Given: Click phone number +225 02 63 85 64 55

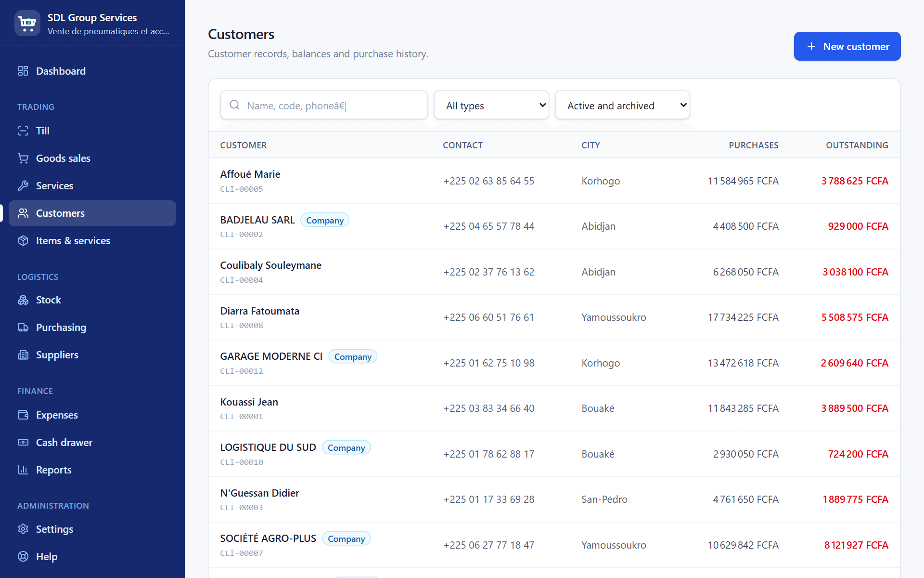Looking at the screenshot, I should pos(489,181).
